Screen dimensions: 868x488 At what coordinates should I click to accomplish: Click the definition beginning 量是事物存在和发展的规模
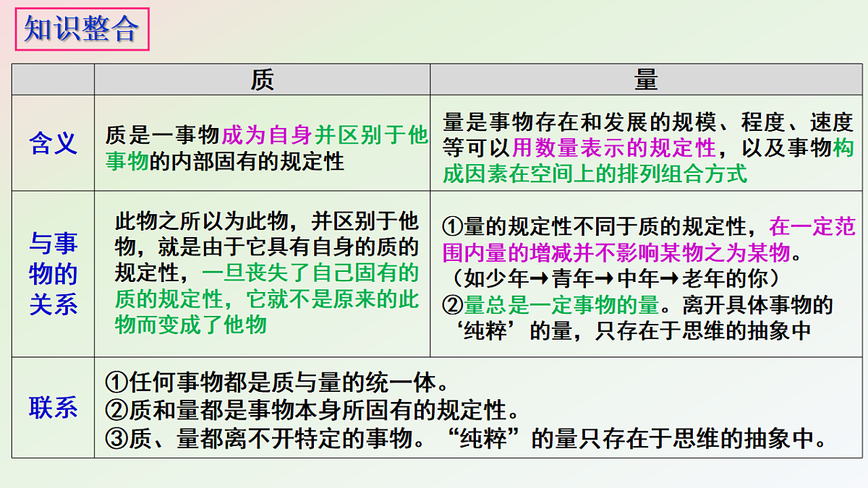648,148
